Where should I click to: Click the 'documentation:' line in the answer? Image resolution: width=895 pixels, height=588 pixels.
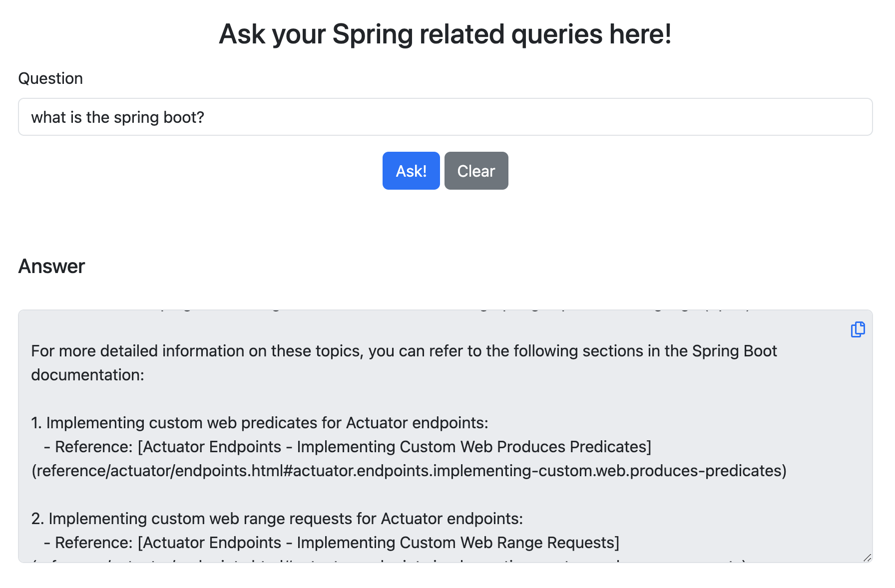tap(87, 375)
